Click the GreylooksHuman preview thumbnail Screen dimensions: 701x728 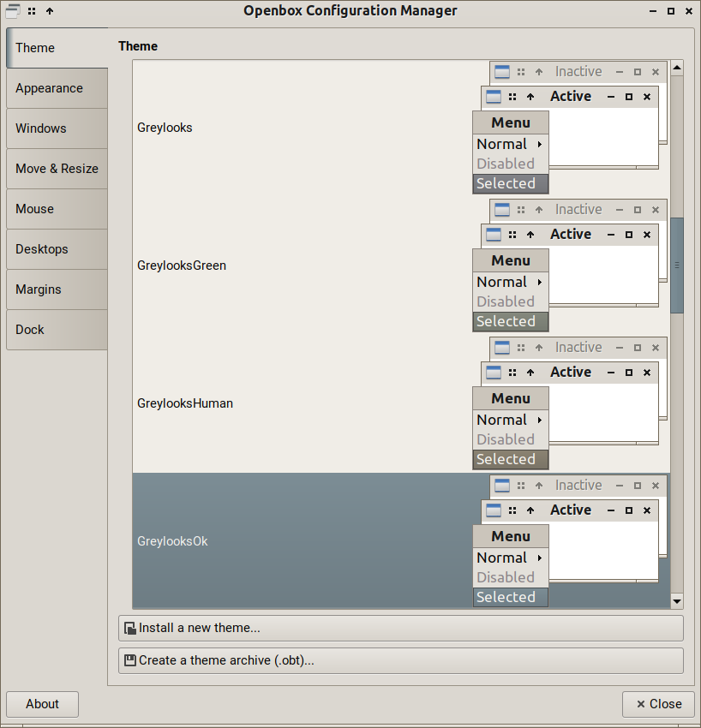pos(570,403)
